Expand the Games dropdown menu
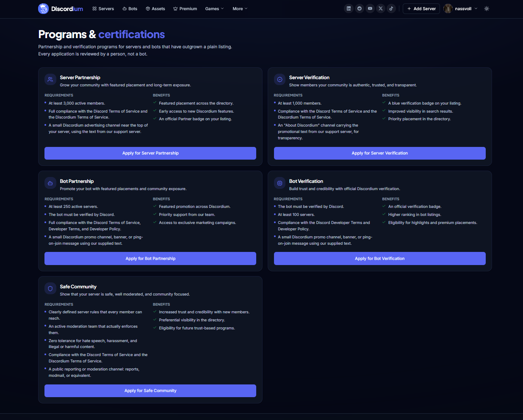The height and width of the screenshot is (420, 523). tap(214, 8)
